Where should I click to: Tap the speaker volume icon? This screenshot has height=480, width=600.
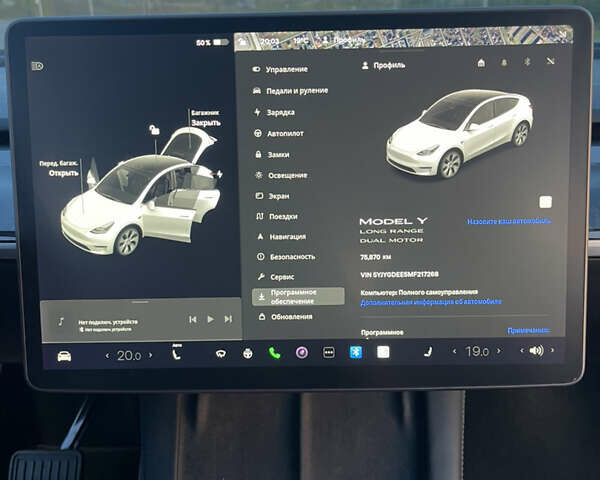536,350
